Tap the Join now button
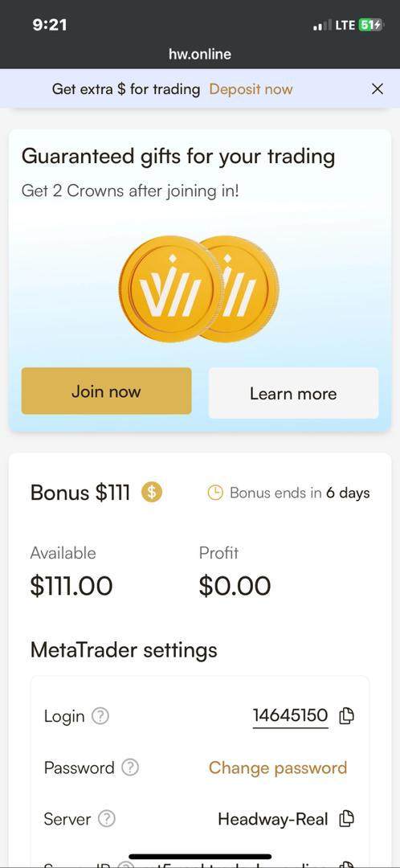 106,391
